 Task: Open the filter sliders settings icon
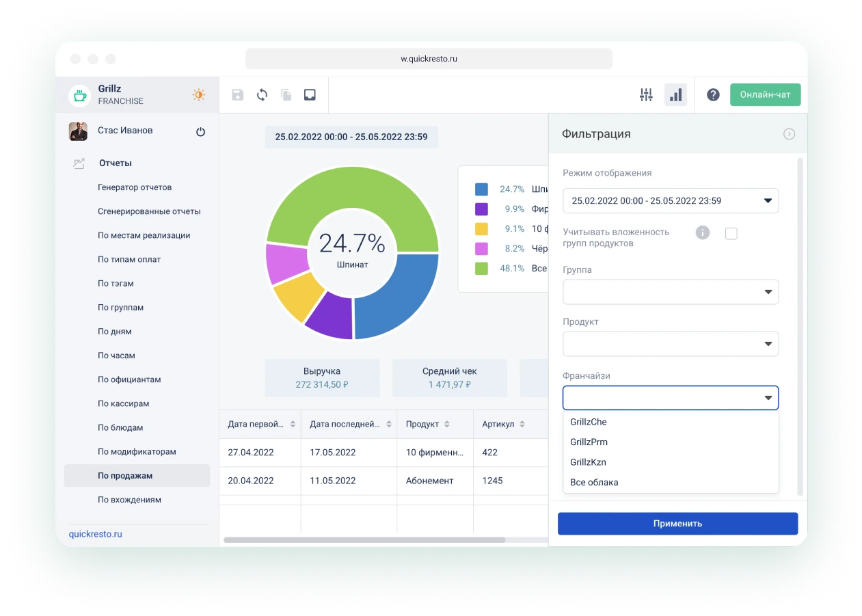646,95
